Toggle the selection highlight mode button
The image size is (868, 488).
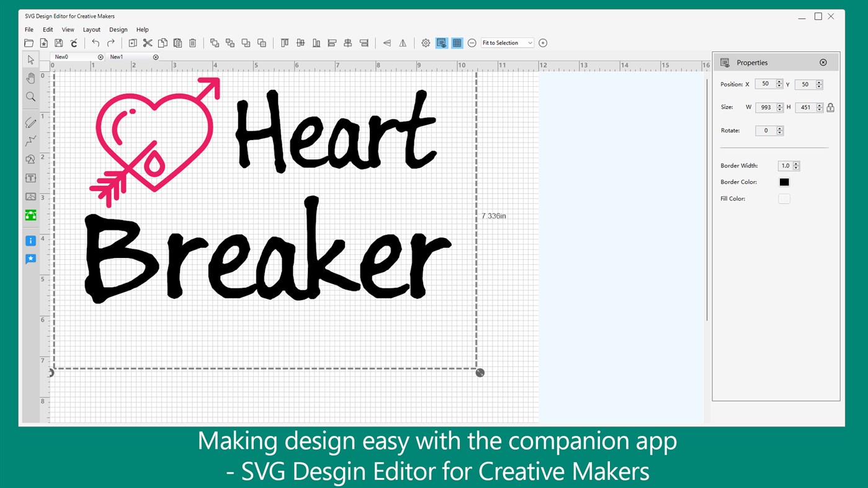441,43
